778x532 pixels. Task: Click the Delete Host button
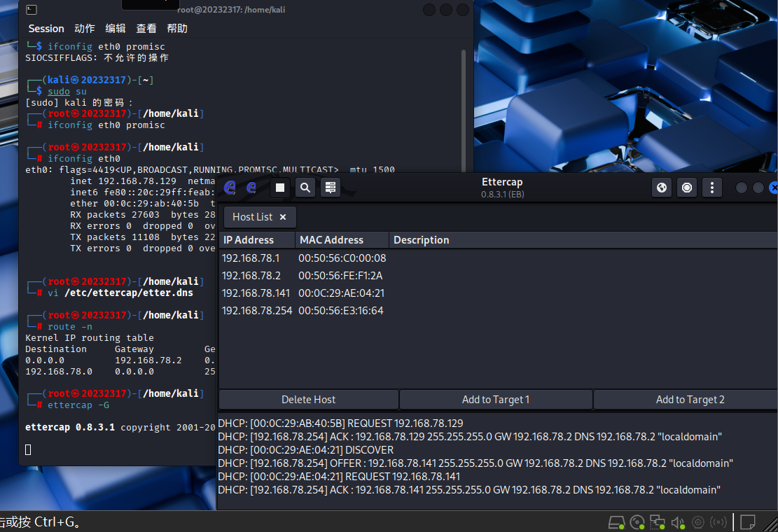309,400
